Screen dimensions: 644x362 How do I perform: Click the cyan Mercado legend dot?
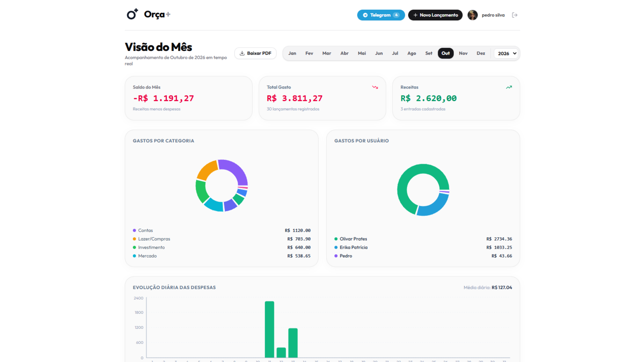[x=135, y=256]
